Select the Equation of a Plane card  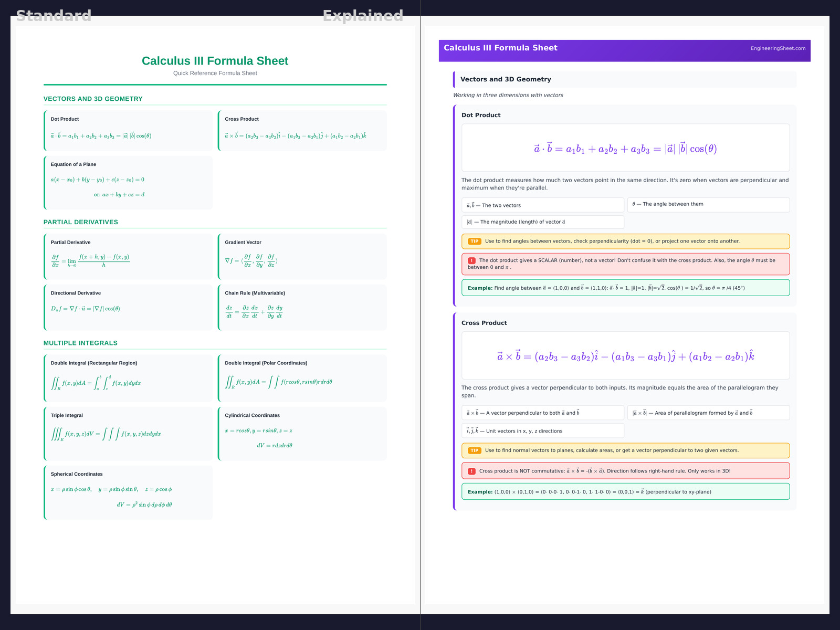[129, 182]
